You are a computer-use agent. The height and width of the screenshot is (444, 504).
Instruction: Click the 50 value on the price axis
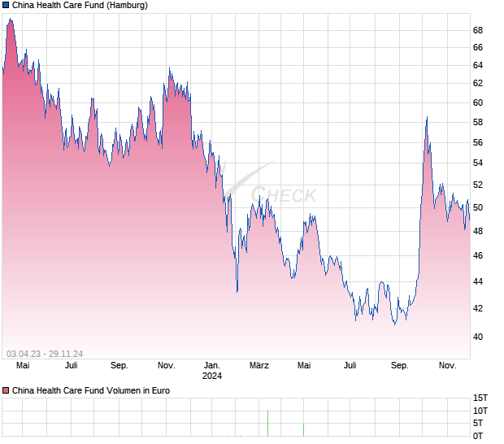click(x=478, y=208)
